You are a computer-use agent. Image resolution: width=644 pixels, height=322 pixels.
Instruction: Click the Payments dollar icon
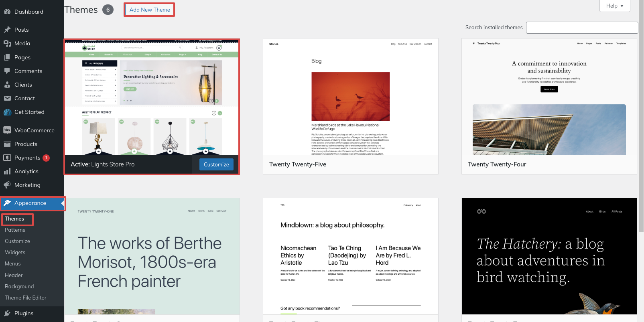(x=7, y=158)
